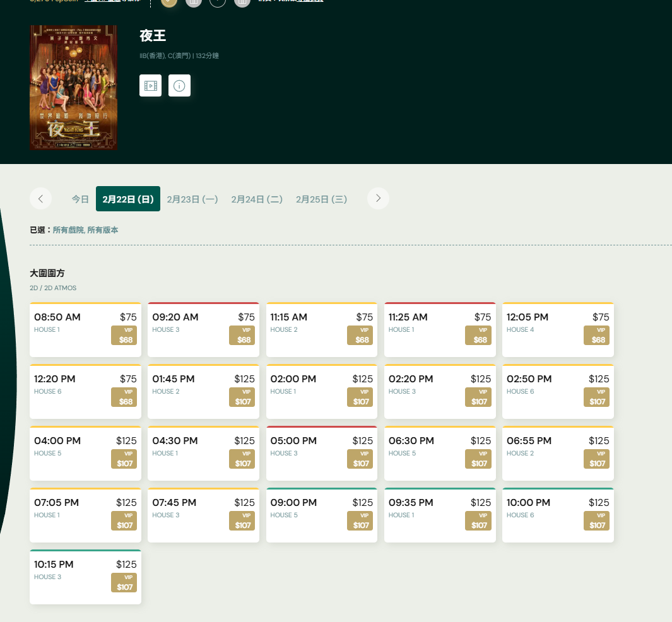Click the 夜王 movie poster
Screen dimensions: 672x622
pyautogui.click(x=73, y=88)
